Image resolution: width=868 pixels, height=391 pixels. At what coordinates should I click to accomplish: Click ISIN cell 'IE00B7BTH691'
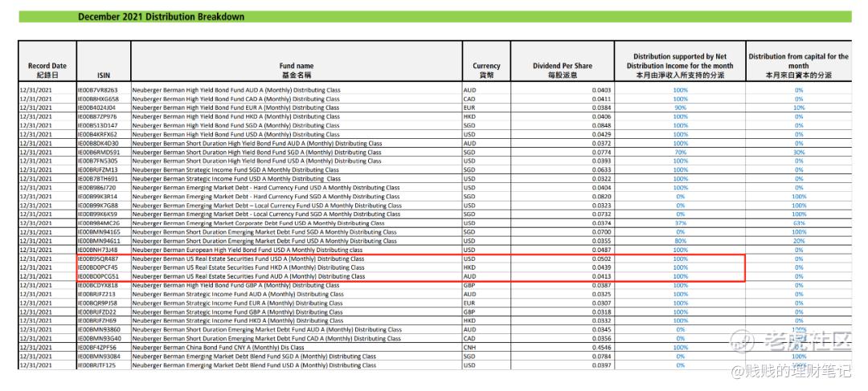click(x=98, y=178)
